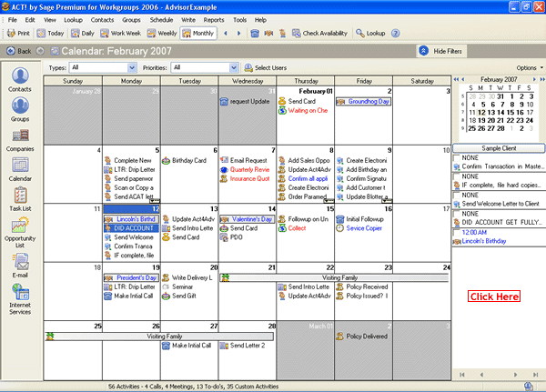Open the Lincoln's Birthday link in side panel
This screenshot has width=546, height=392.
484,241
